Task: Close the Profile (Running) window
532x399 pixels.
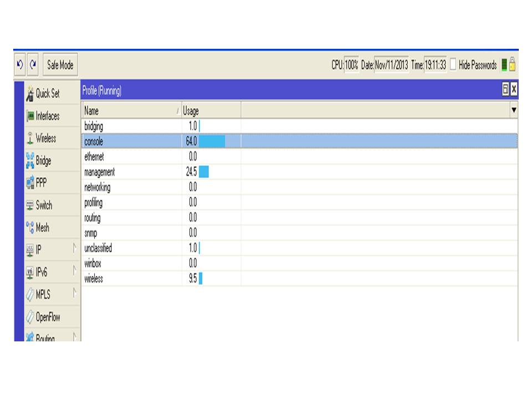Action: click(x=514, y=89)
